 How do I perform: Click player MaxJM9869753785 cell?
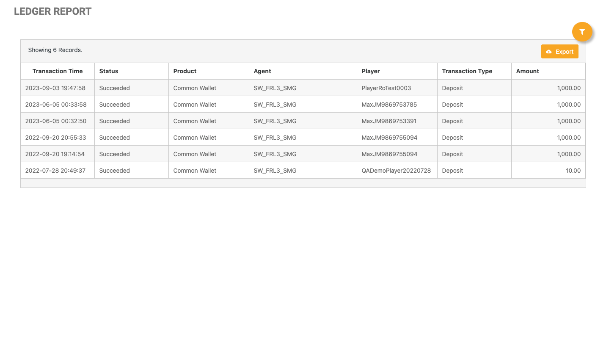(389, 105)
